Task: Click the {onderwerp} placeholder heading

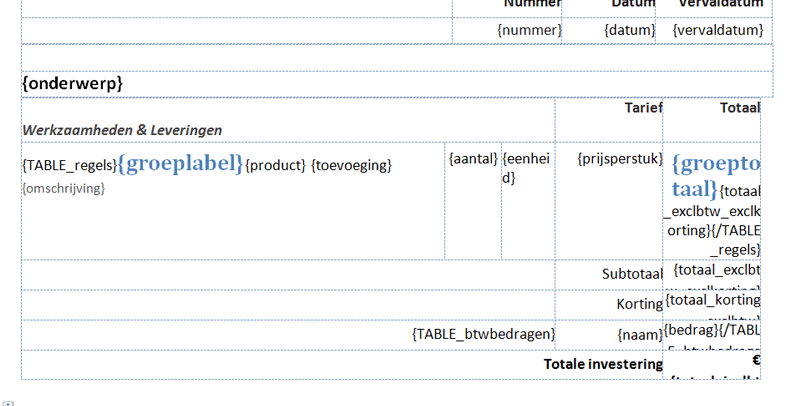Action: pos(72,84)
